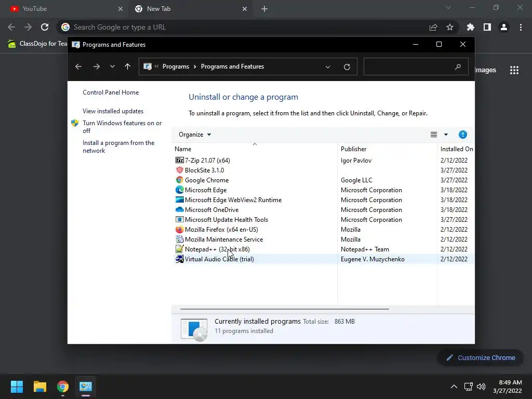Open the Organize dropdown menu
The image size is (532, 399).
[x=195, y=135]
